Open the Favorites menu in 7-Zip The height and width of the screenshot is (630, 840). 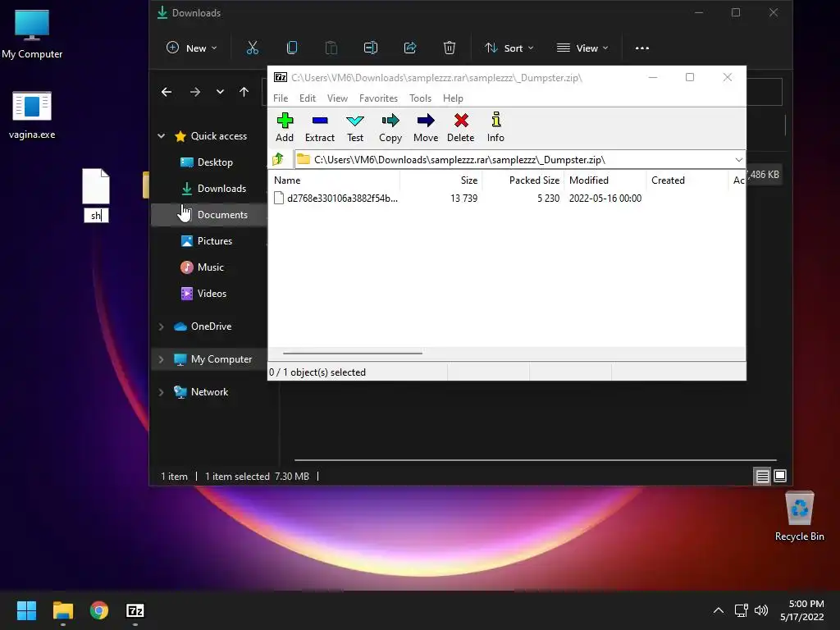point(378,98)
